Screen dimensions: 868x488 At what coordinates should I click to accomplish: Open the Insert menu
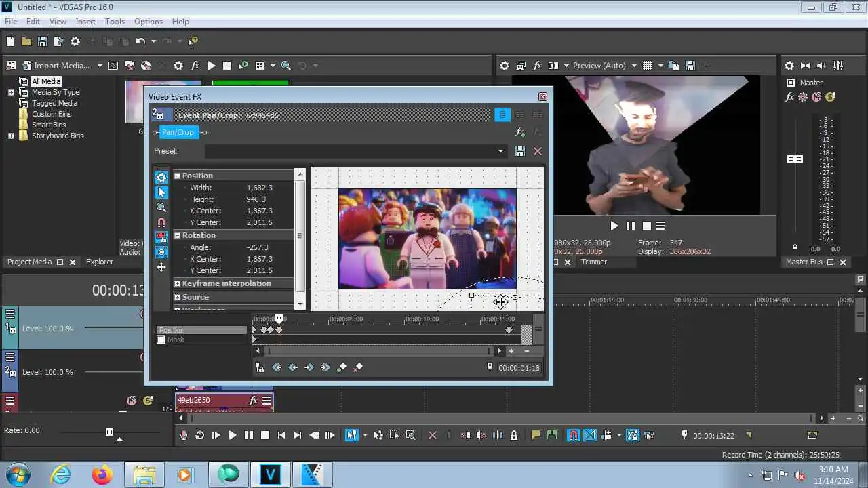tap(85, 22)
